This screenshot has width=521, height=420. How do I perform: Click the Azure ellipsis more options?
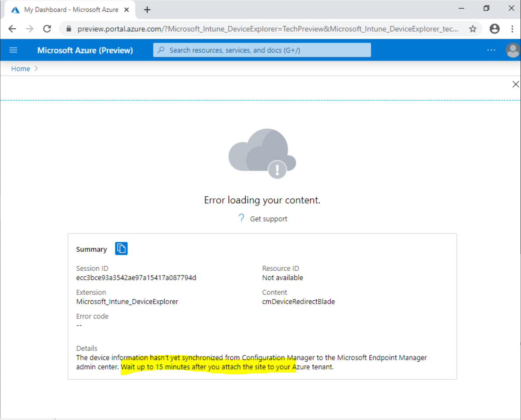(491, 50)
